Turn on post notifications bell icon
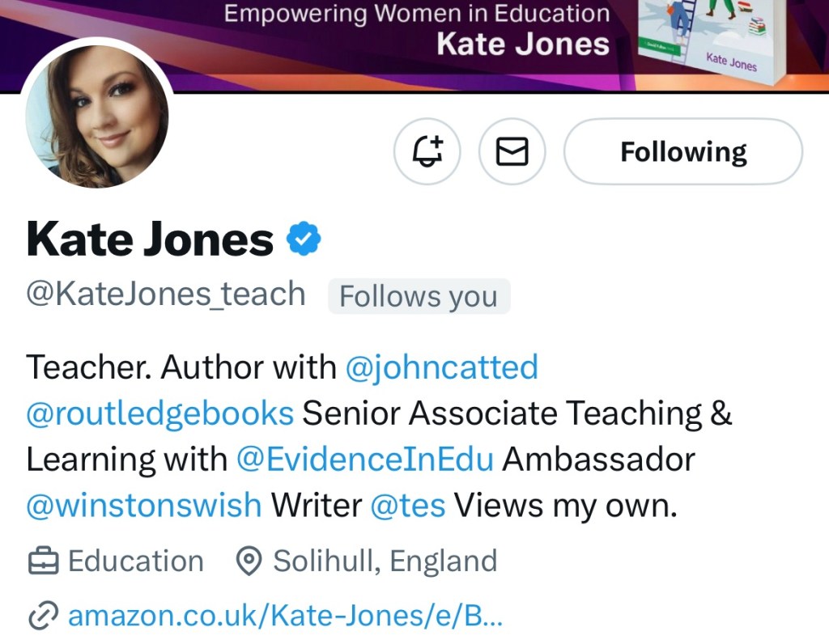The height and width of the screenshot is (644, 829). (427, 151)
